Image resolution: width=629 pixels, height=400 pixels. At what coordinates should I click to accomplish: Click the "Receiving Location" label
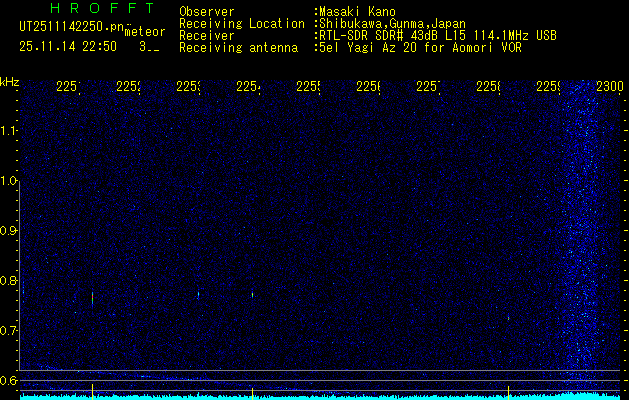[242, 24]
